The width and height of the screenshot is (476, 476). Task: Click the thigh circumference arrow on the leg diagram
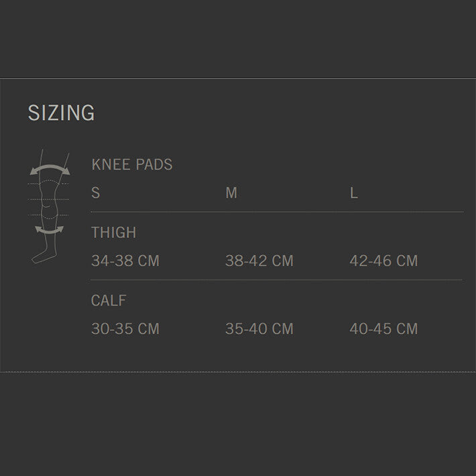coord(50,168)
